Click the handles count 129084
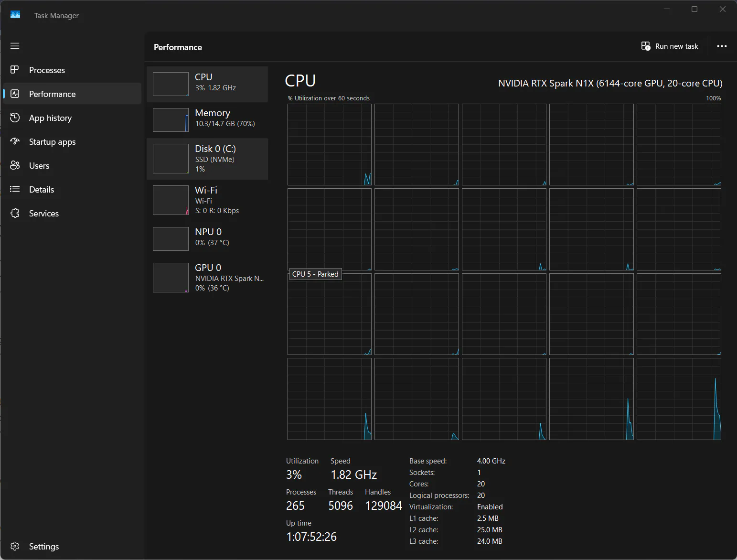737x560 pixels. [384, 506]
